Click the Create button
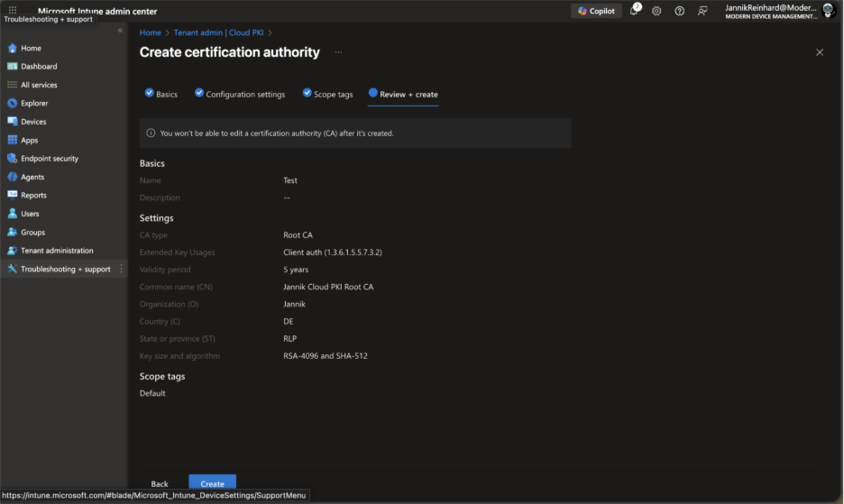The width and height of the screenshot is (844, 504). (212, 484)
